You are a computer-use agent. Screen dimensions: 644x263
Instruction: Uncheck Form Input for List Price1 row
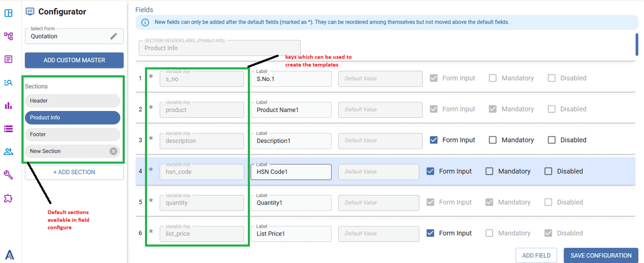pyautogui.click(x=430, y=233)
